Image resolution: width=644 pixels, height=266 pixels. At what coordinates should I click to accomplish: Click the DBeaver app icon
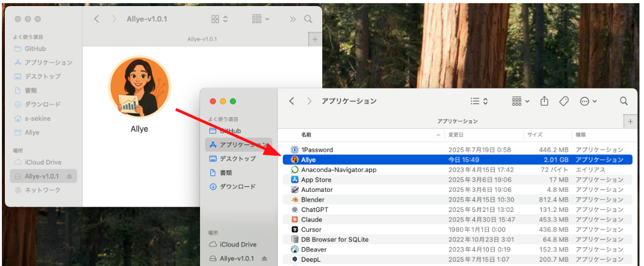pos(294,249)
